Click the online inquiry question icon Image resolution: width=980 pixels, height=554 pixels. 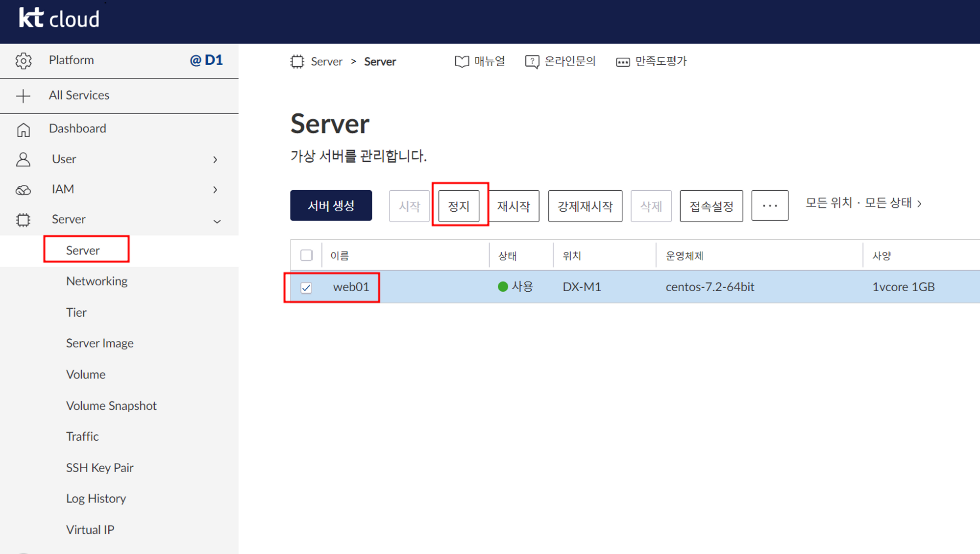click(532, 62)
